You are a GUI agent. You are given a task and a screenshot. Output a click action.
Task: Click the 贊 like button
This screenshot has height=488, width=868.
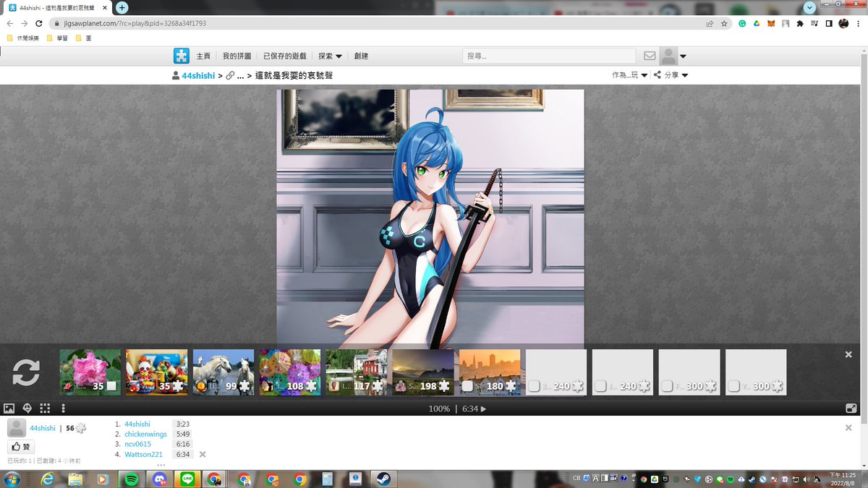21,447
